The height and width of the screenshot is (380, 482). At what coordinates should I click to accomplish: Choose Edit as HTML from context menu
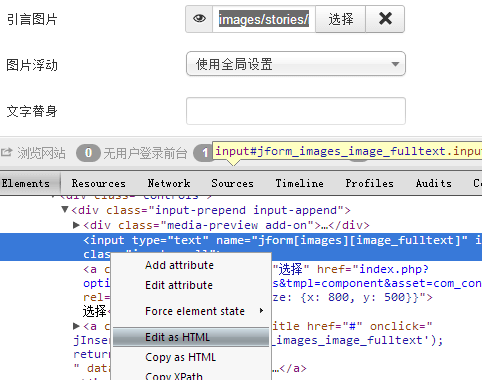pyautogui.click(x=191, y=337)
